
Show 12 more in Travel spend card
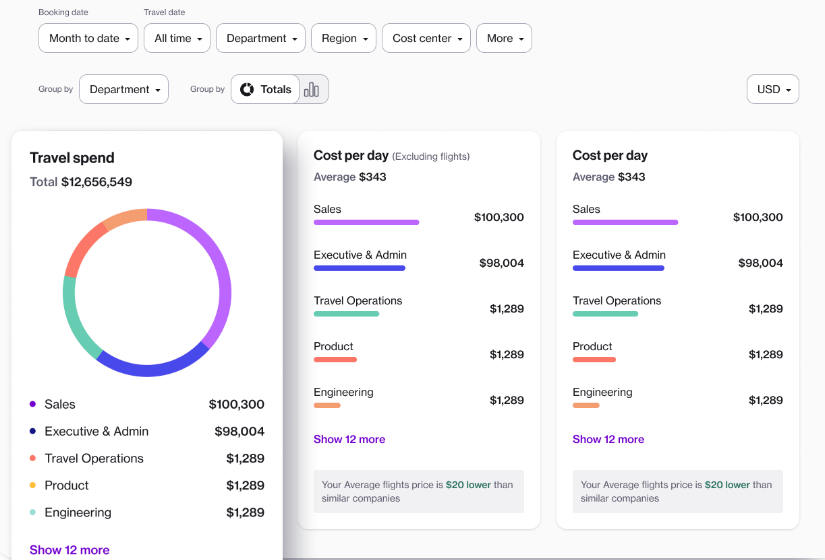point(69,550)
